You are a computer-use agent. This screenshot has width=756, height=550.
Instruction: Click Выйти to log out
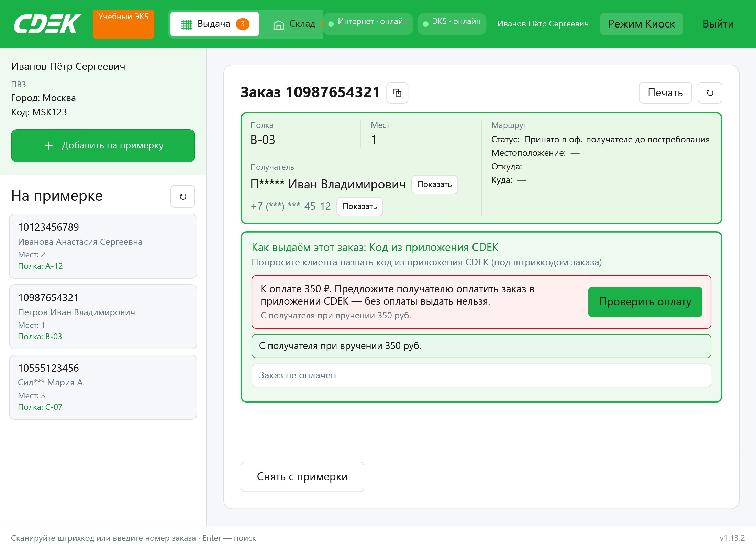718,24
